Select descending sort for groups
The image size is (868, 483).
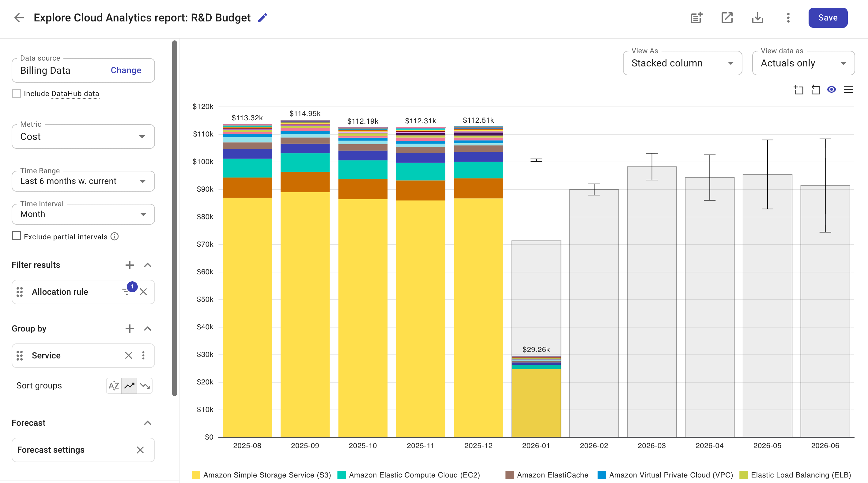[145, 385]
